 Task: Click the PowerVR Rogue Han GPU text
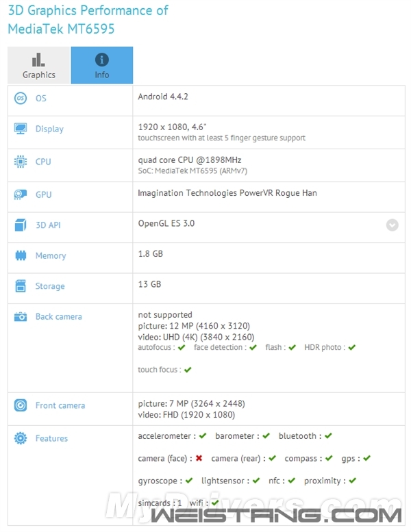tap(227, 193)
